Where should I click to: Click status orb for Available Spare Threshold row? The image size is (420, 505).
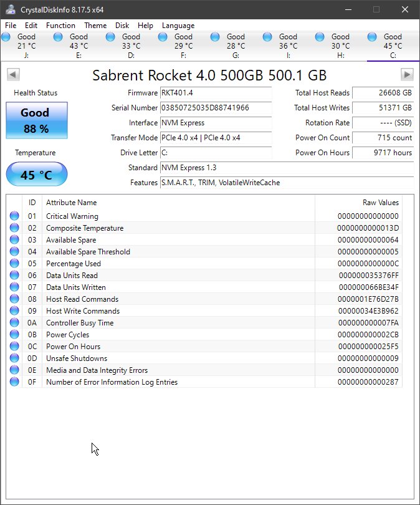tap(14, 251)
